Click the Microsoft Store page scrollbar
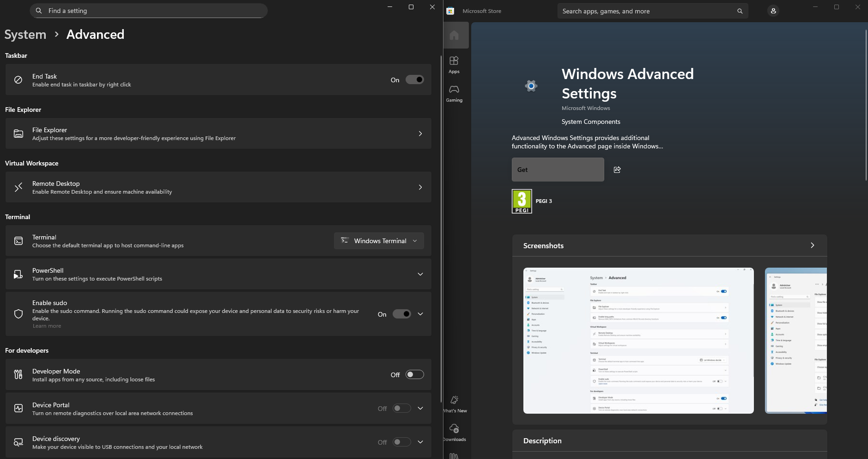Viewport: 868px width, 459px height. [x=866, y=105]
